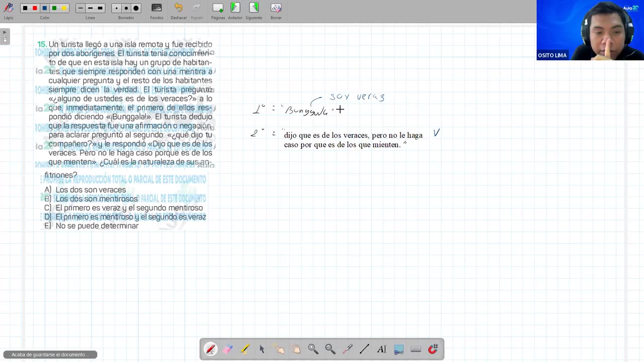This screenshot has height=362, width=644.
Task: Toggle the magnet snap-to-grid tool
Action: pos(433,349)
